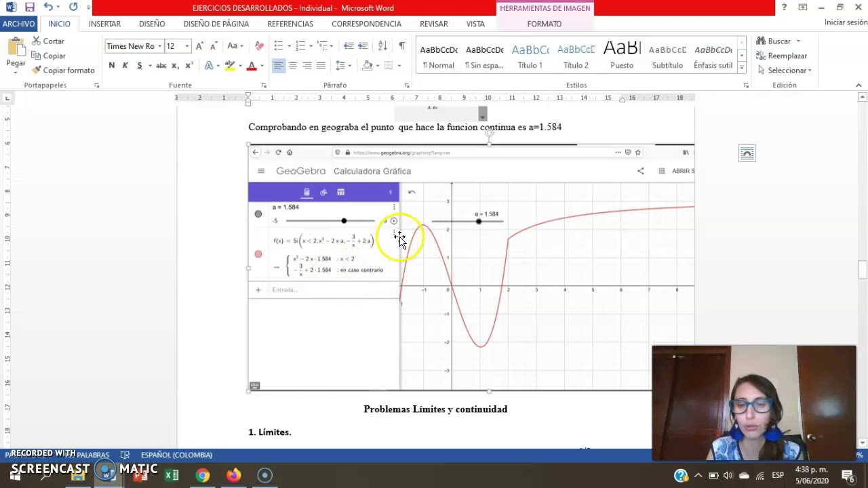Redo with the Quick Access arrow
868x488 pixels.
[x=73, y=7]
